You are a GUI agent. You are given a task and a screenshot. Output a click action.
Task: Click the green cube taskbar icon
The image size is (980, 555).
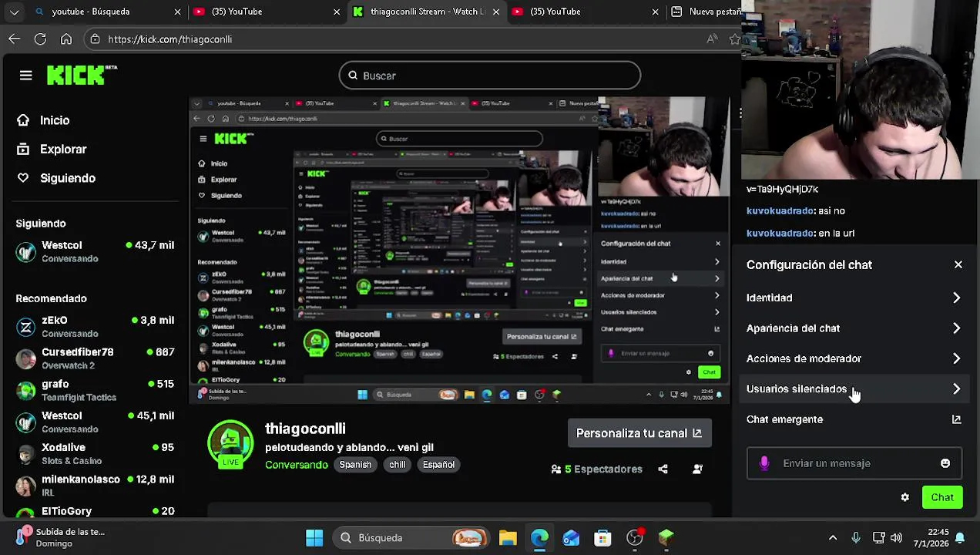coord(666,537)
